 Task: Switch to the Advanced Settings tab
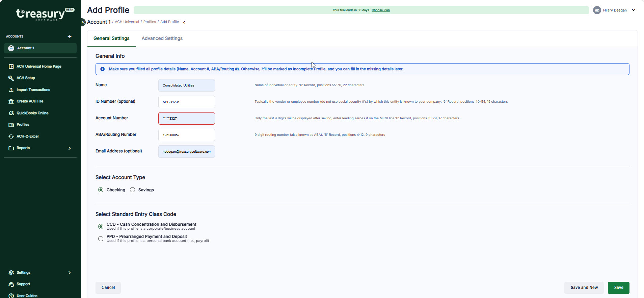(x=162, y=39)
